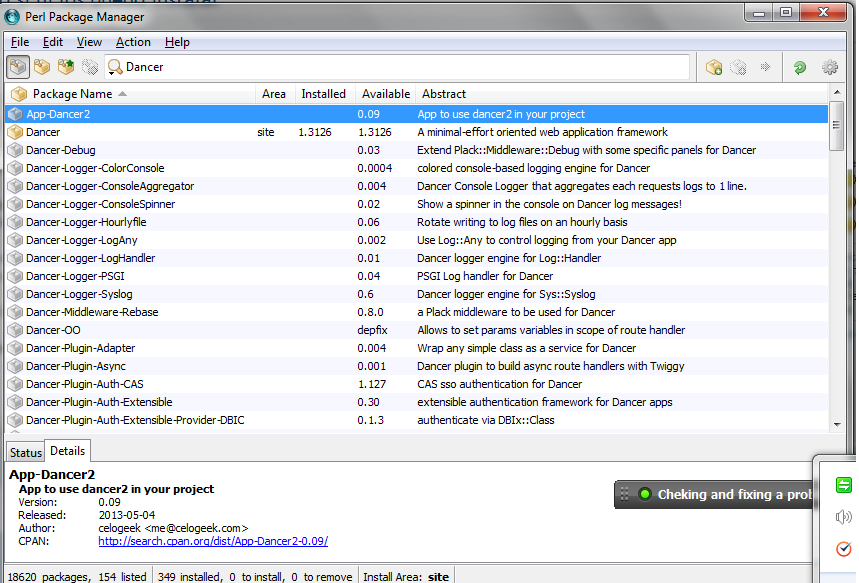The image size is (859, 583).
Task: Select the View all packages toolbar icon
Action: tap(18, 67)
